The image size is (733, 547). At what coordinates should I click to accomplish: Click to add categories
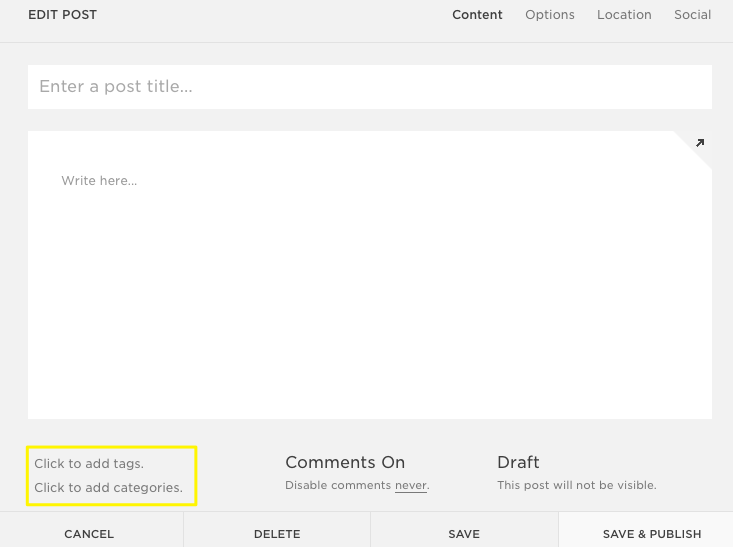pyautogui.click(x=108, y=488)
